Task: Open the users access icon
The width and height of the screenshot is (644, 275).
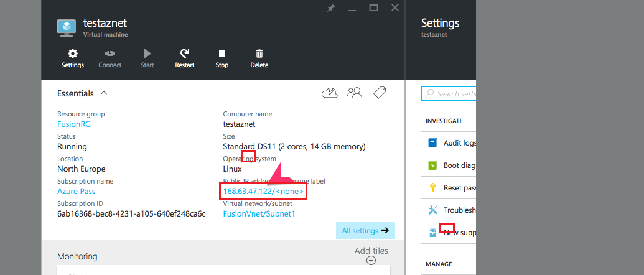Action: 355,93
